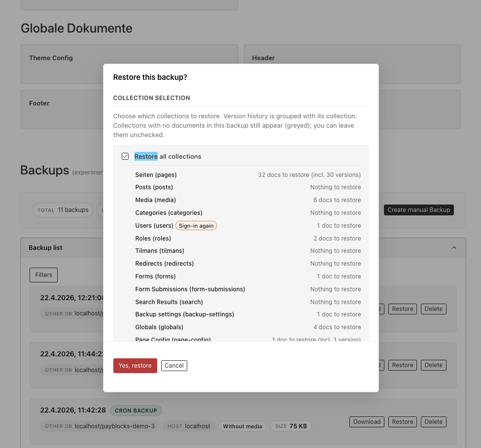The height and width of the screenshot is (448, 481).
Task: Click the HOST localhost tag
Action: (x=189, y=426)
